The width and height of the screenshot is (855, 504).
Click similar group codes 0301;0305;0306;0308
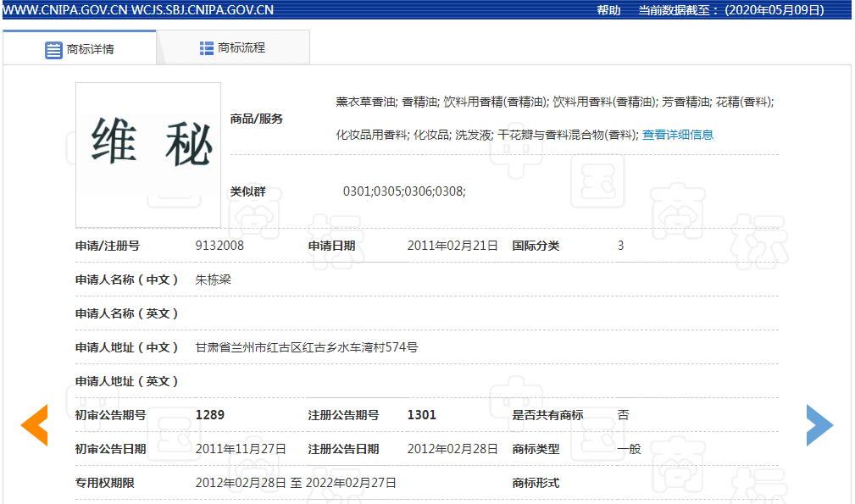404,191
